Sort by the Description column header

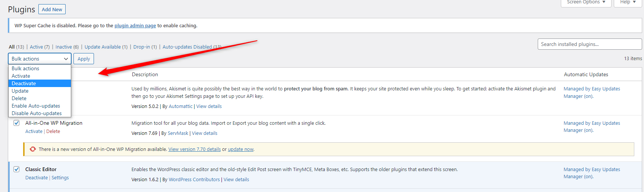pyautogui.click(x=145, y=74)
